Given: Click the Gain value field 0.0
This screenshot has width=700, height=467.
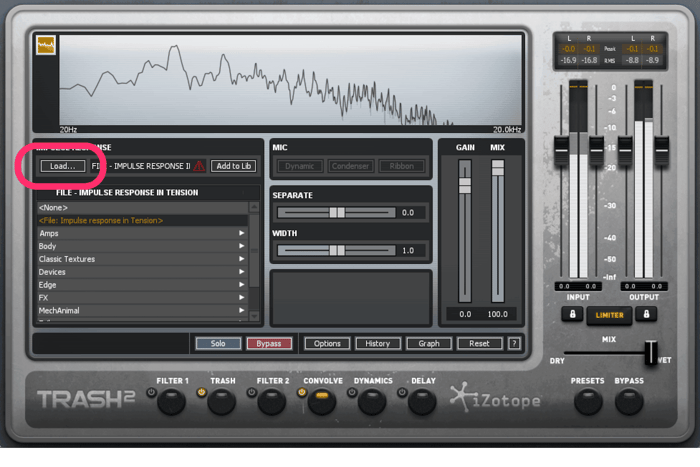Looking at the screenshot, I should 465,314.
